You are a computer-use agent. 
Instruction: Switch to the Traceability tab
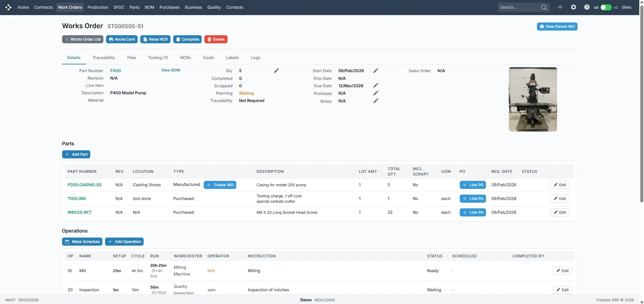pyautogui.click(x=104, y=58)
